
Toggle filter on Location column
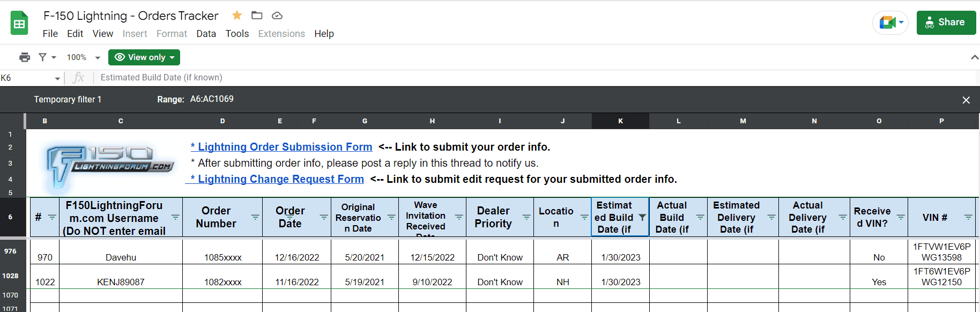coord(584,217)
